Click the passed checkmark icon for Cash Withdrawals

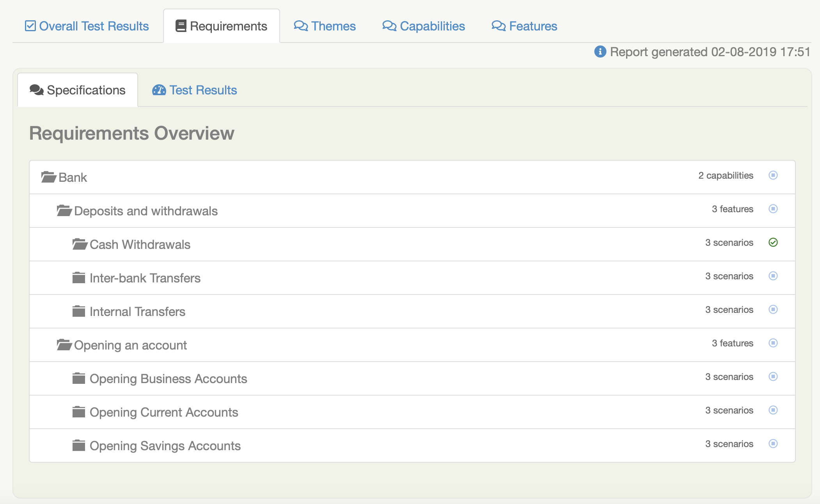point(773,242)
